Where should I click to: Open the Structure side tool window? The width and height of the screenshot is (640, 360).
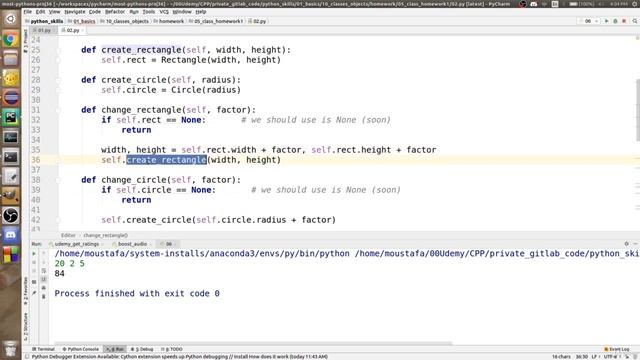pyautogui.click(x=26, y=327)
